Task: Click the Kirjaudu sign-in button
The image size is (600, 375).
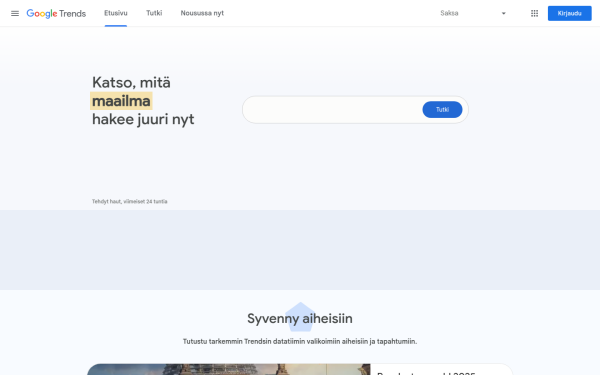Action: (x=569, y=13)
